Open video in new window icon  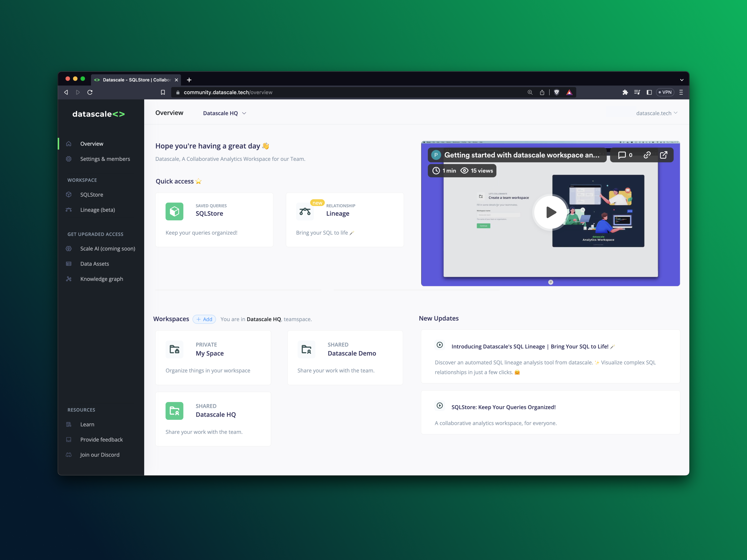pyautogui.click(x=664, y=155)
